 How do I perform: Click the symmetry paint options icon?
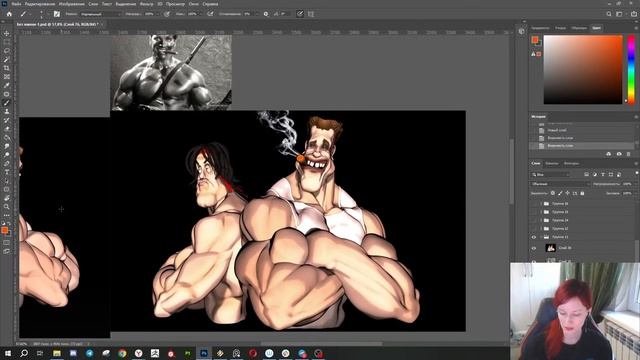click(311, 14)
